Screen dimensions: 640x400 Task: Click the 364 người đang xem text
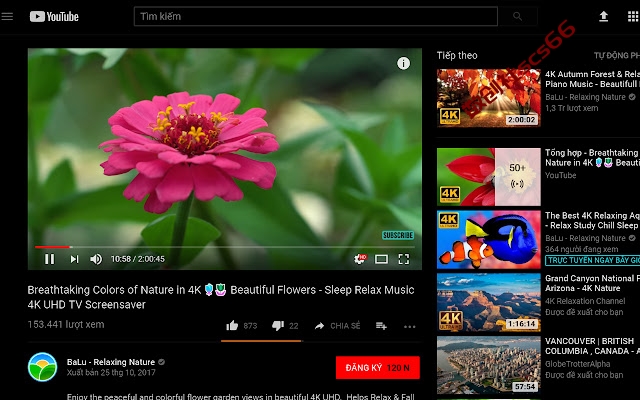click(581, 249)
